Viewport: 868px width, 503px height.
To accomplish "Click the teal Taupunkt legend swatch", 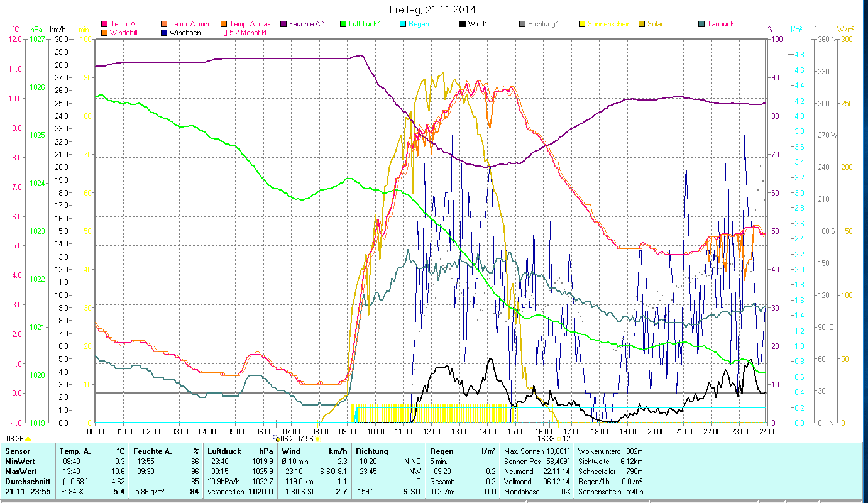I will coord(701,24).
